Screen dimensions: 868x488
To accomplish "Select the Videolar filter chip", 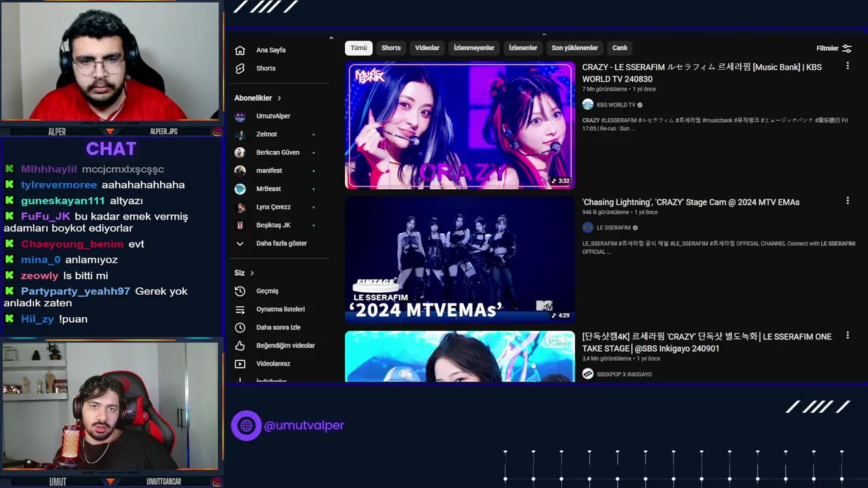I will 427,48.
